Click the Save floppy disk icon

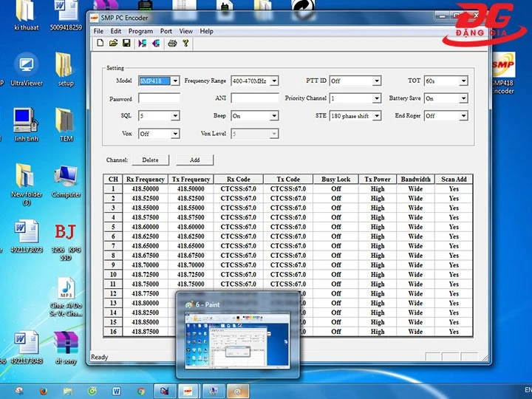[x=126, y=44]
